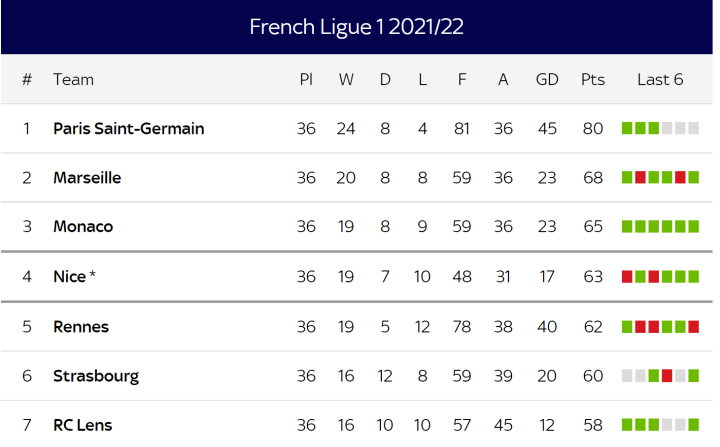The width and height of the screenshot is (720, 447).
Task: Click the French Ligue 1 2021/22 title
Action: pyautogui.click(x=356, y=27)
